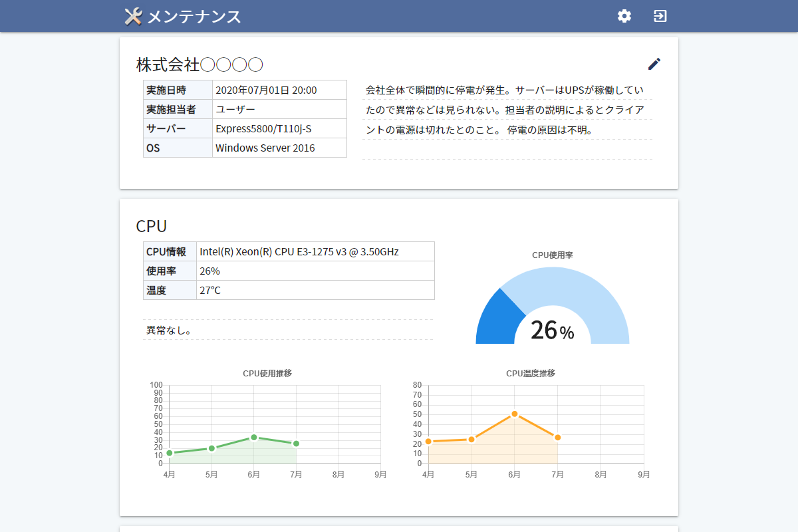Image resolution: width=798 pixels, height=532 pixels.
Task: Select the 27℃ temperature cell
Action: coord(315,290)
